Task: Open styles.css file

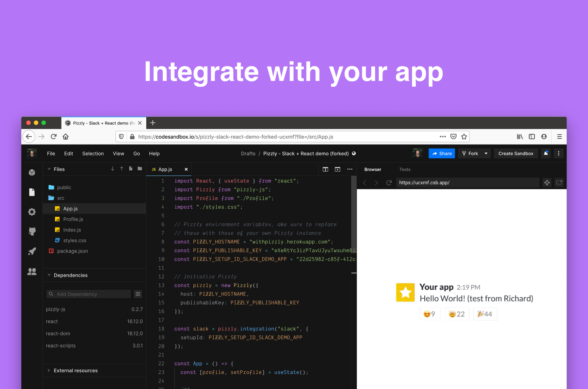Action: coord(95,240)
